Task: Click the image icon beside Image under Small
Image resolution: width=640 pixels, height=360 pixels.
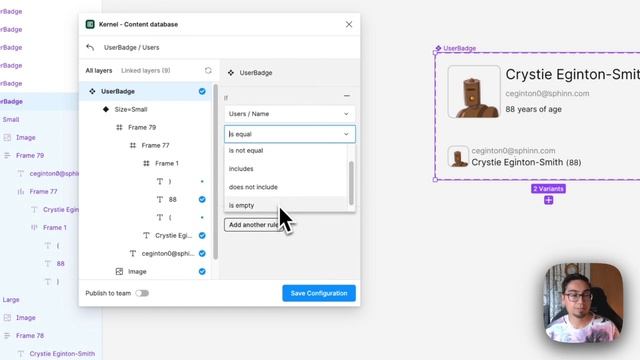Action: 7,138
